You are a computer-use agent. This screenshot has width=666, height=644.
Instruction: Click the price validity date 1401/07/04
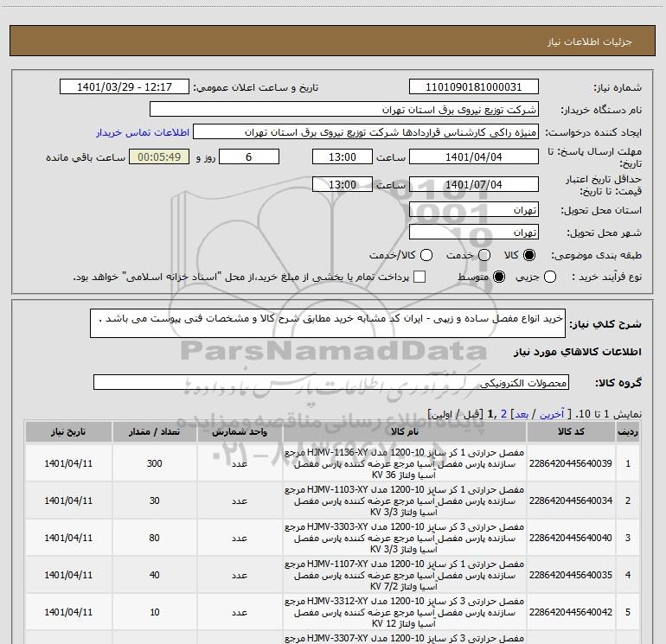coord(474,185)
